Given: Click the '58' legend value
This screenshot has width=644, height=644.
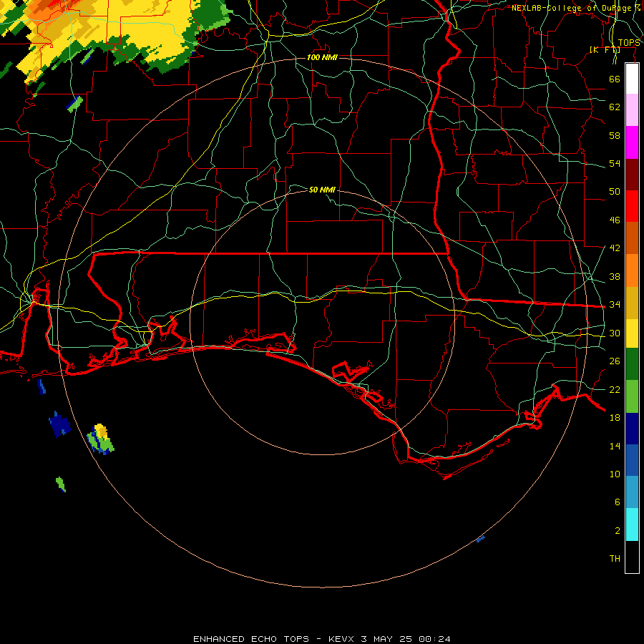Looking at the screenshot, I should tap(615, 135).
